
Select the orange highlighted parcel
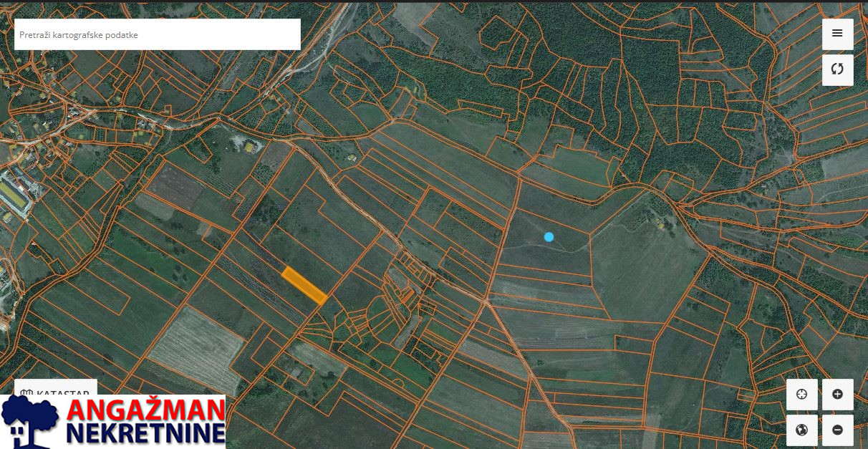[304, 285]
